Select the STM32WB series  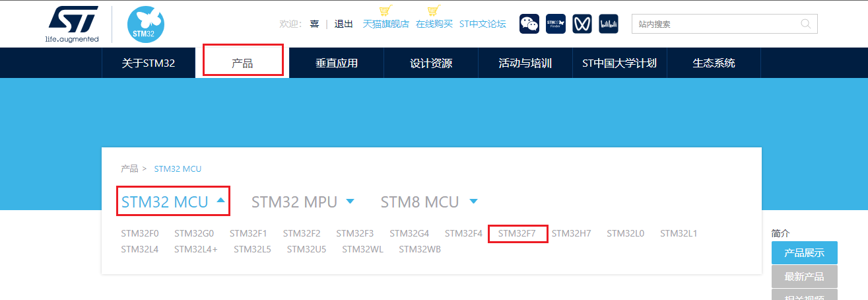[420, 249]
